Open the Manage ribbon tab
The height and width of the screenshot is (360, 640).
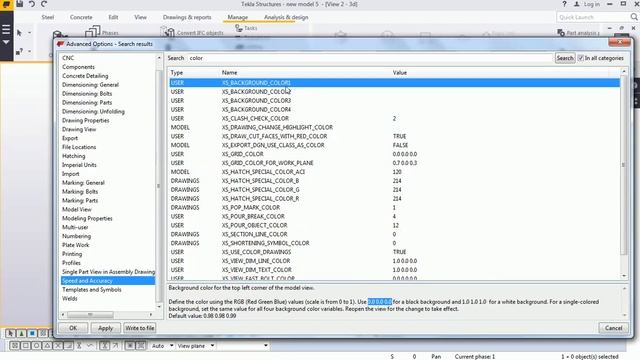[x=238, y=17]
